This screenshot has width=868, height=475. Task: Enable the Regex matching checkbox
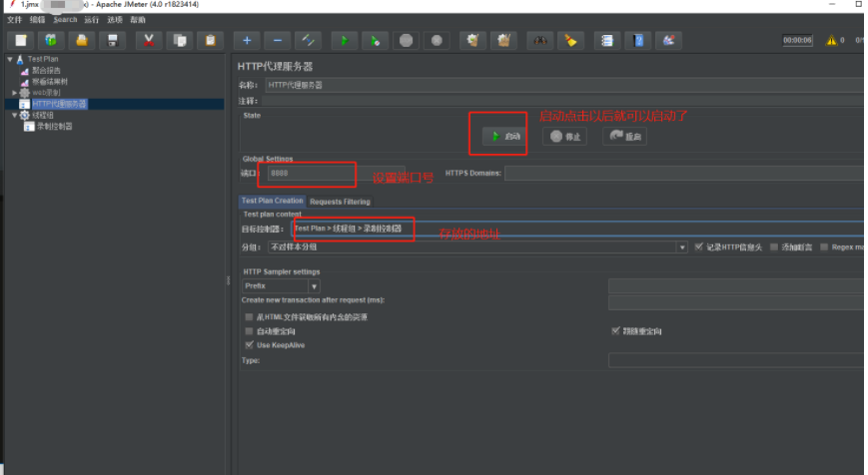(x=824, y=246)
